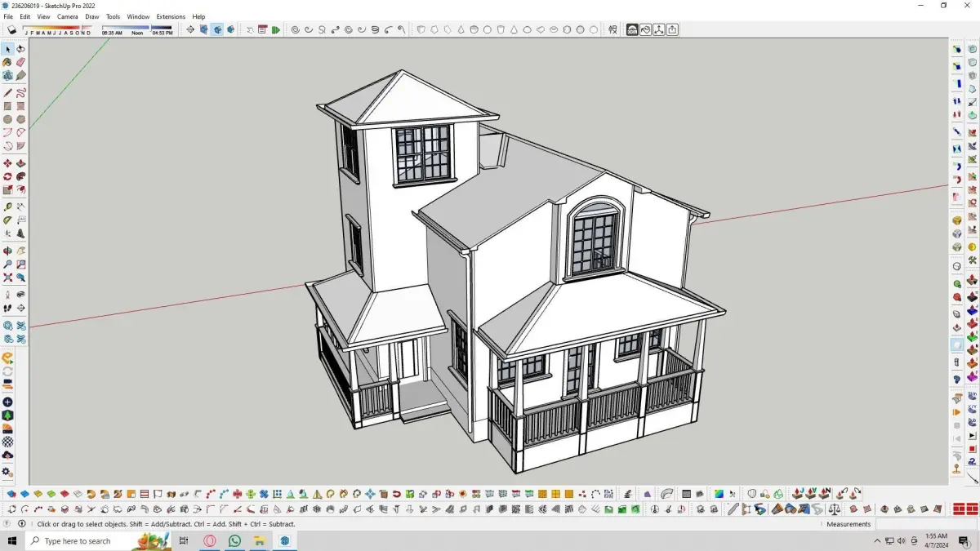The width and height of the screenshot is (980, 551).
Task: Select the Rectangle tool
Action: tap(7, 106)
